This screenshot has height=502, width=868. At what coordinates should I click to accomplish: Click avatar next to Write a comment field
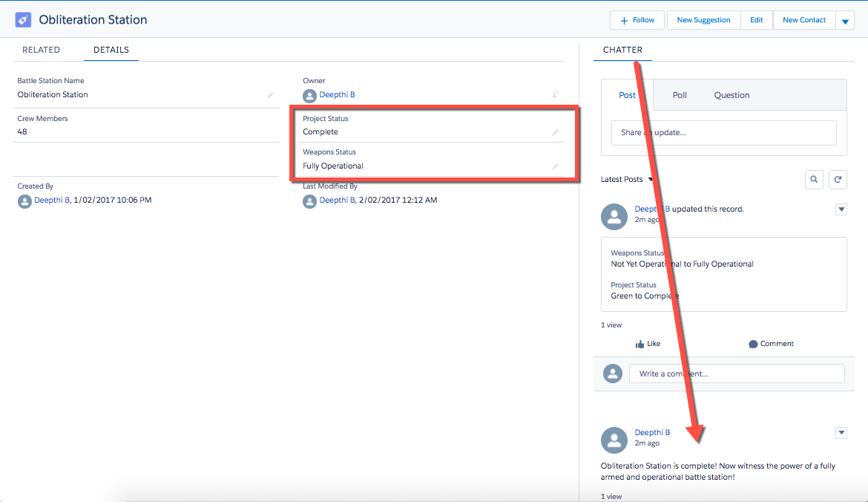(612, 374)
